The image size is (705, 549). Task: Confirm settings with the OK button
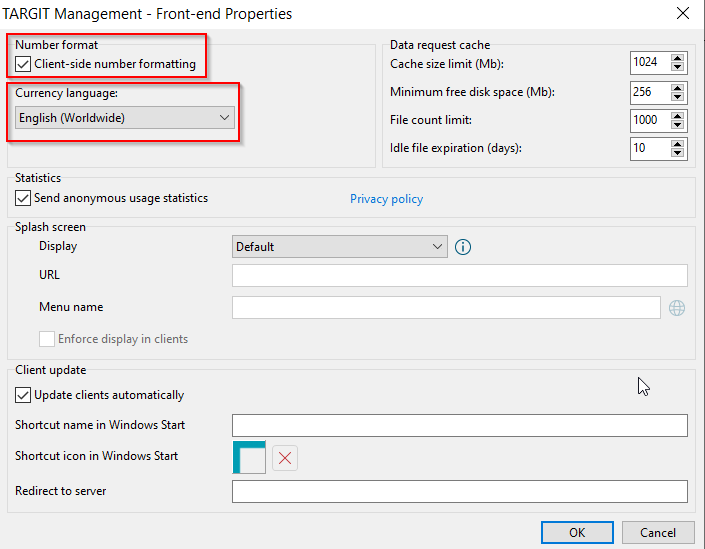(x=577, y=533)
